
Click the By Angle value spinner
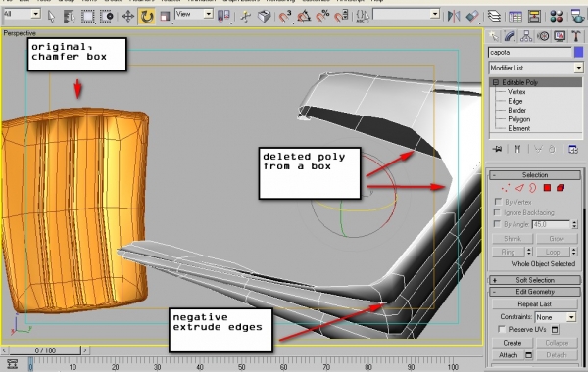574,224
